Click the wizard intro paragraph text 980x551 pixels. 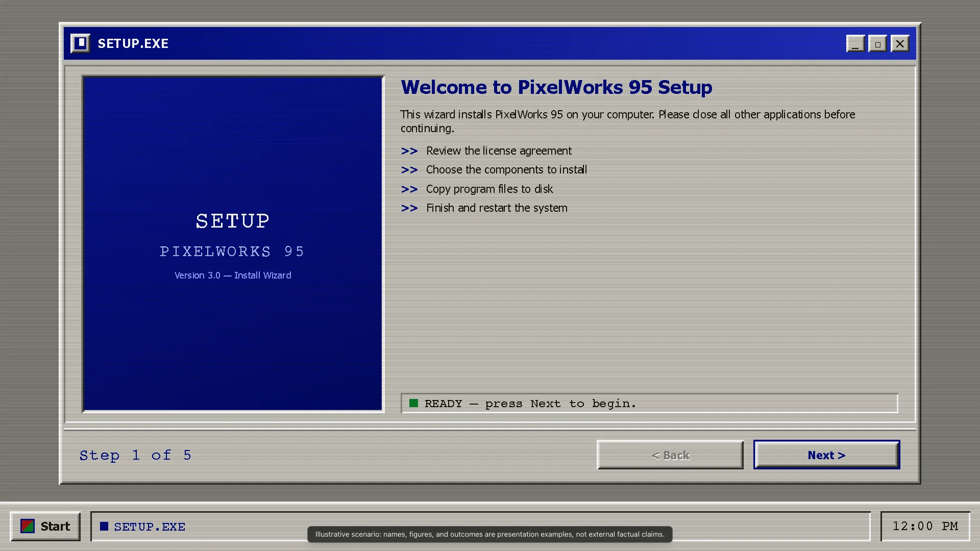(628, 121)
